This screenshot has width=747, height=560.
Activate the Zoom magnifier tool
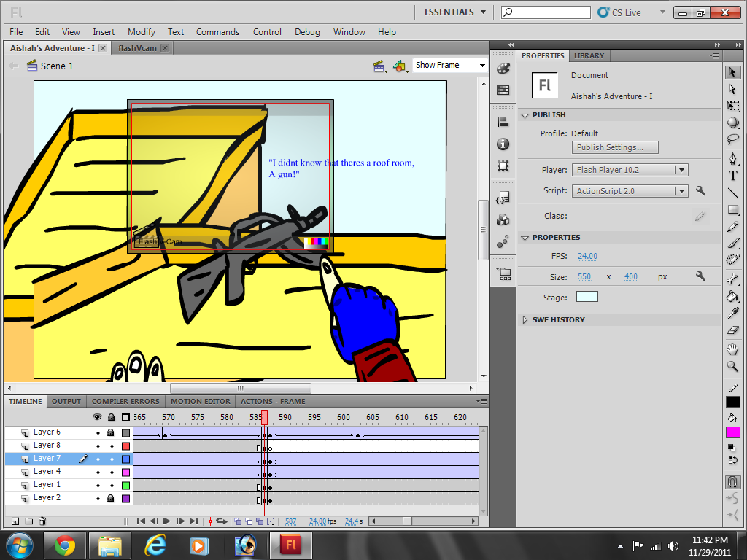tap(732, 366)
